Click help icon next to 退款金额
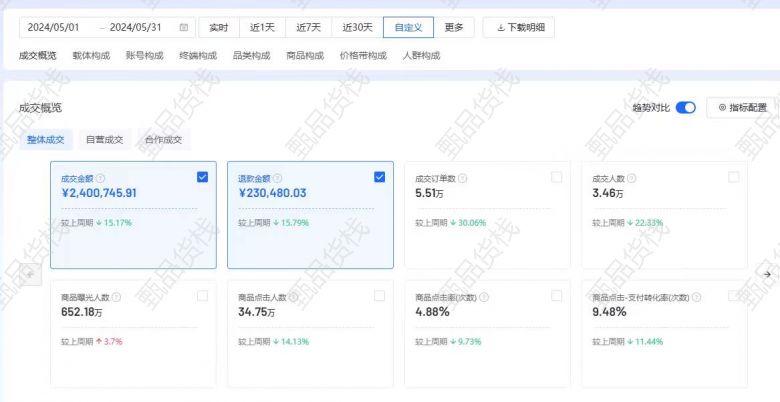780x402 pixels. [278, 178]
